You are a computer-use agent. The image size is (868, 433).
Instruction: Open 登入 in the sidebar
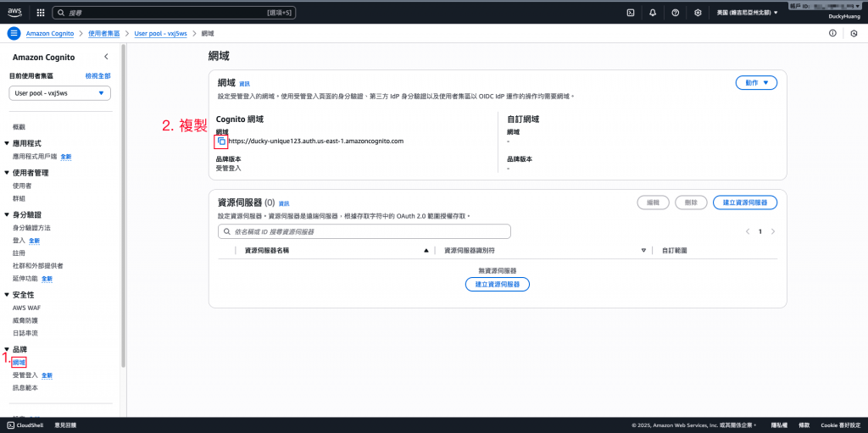[19, 241]
